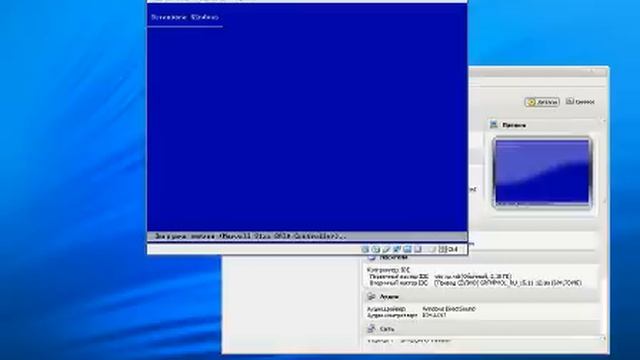
Task: Click the Первичный мастер IDE label
Action: [399, 276]
